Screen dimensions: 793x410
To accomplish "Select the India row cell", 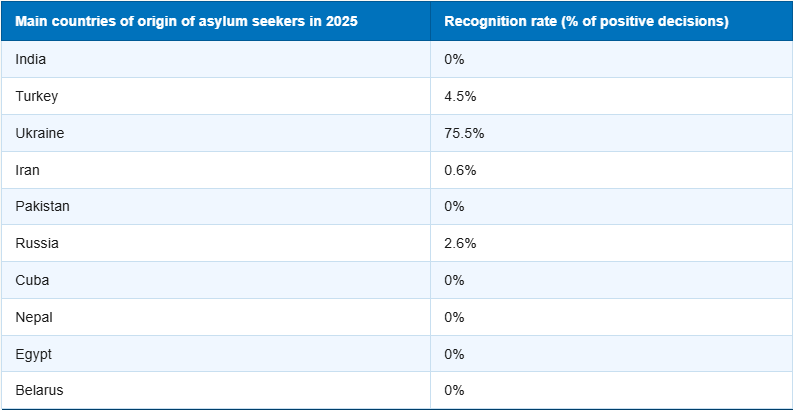I will (x=31, y=59).
